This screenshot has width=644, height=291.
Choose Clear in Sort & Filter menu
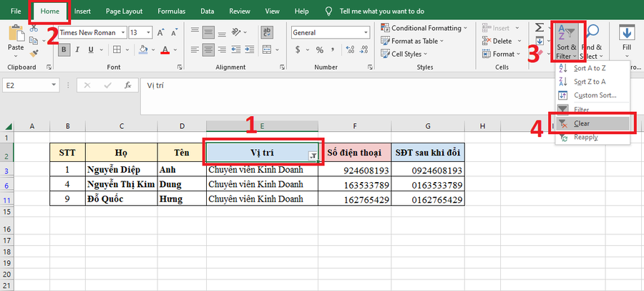(592, 123)
